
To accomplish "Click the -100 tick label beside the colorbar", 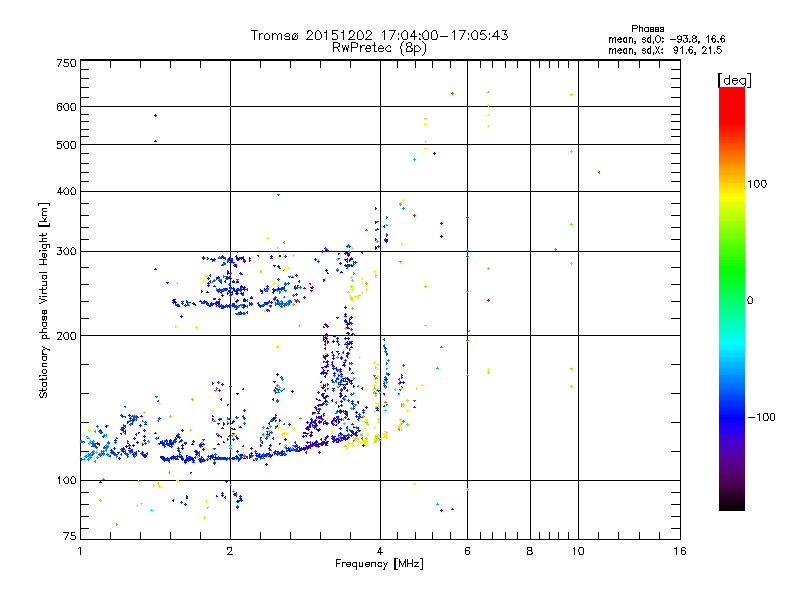I will (762, 417).
